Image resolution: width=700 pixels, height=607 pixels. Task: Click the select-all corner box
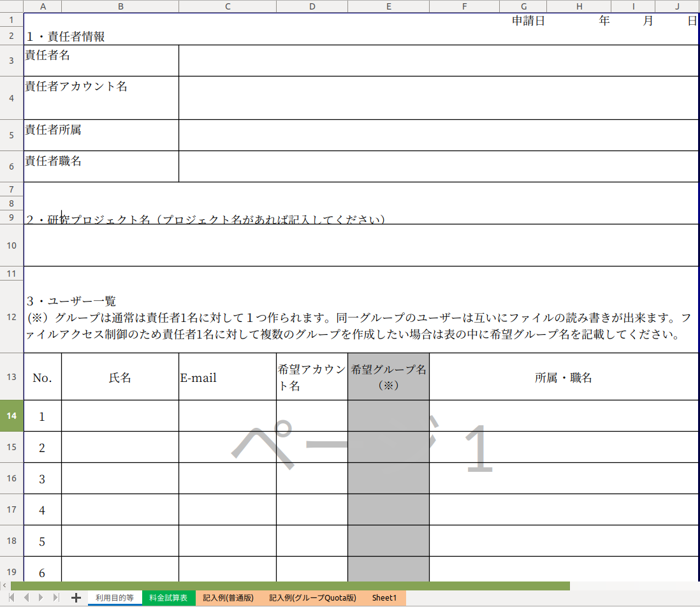(11, 6)
